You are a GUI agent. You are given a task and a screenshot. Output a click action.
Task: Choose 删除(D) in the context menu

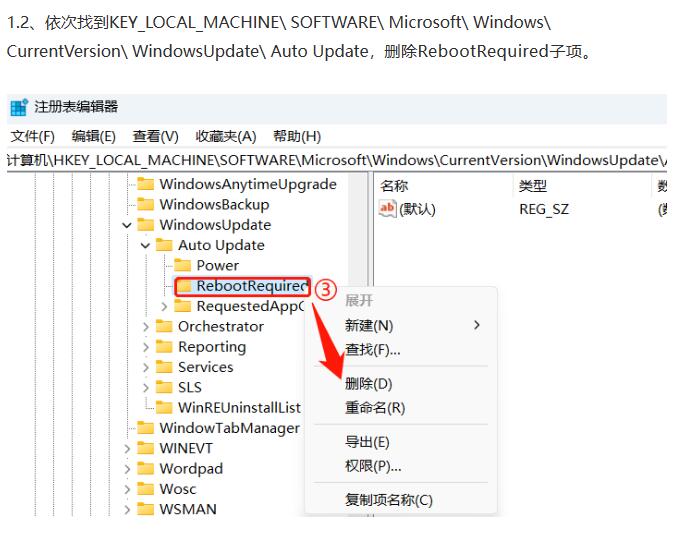click(368, 384)
